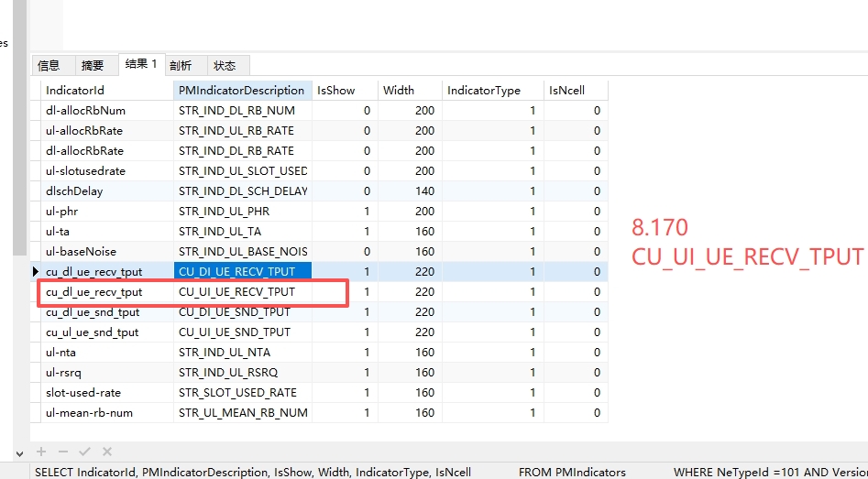Click the add record plus icon

[x=41, y=452]
